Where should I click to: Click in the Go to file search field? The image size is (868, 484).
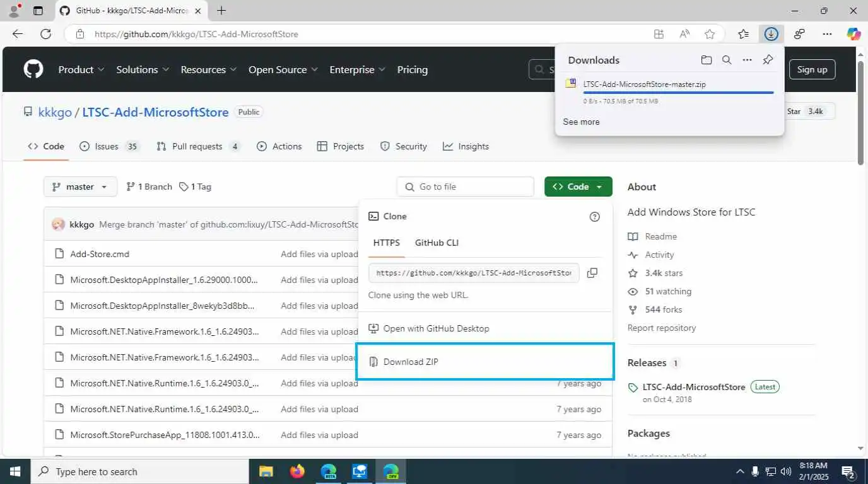click(x=466, y=187)
